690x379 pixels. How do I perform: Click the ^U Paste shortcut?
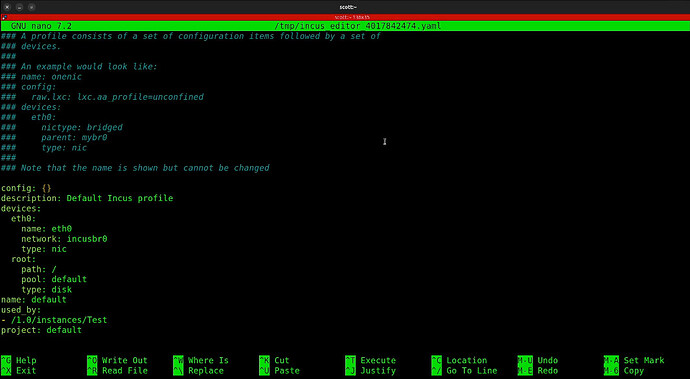tap(279, 371)
